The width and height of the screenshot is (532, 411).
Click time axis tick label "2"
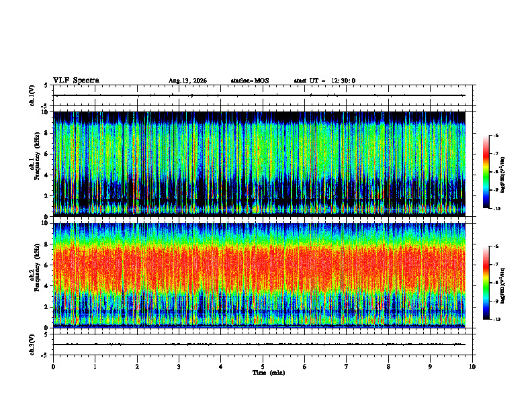coord(137,366)
